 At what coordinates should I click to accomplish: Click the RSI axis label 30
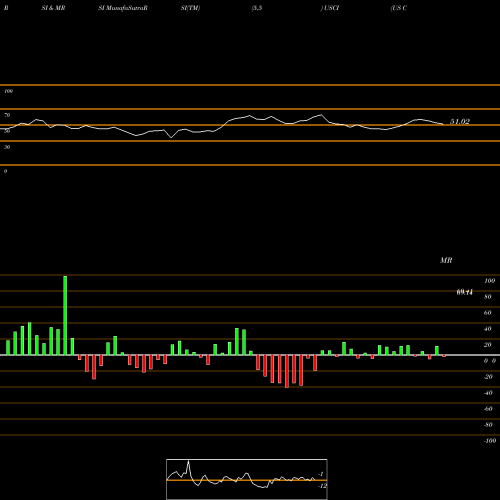click(x=7, y=147)
